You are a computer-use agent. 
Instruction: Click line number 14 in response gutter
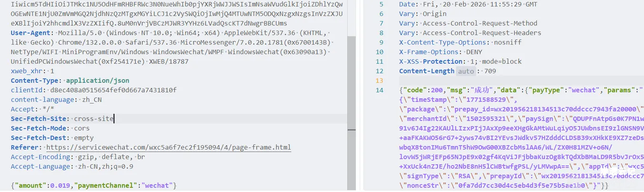click(x=379, y=90)
